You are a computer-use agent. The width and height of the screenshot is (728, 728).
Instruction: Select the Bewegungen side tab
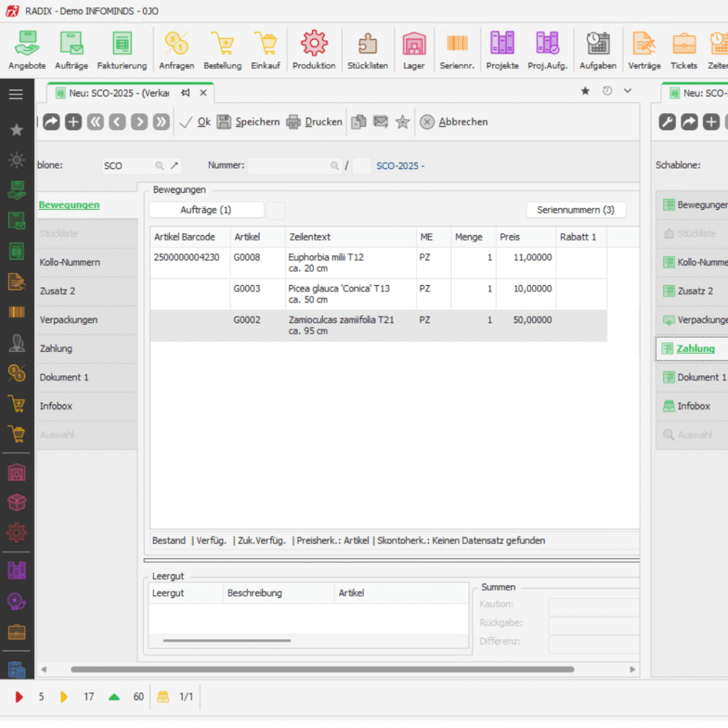tap(69, 205)
